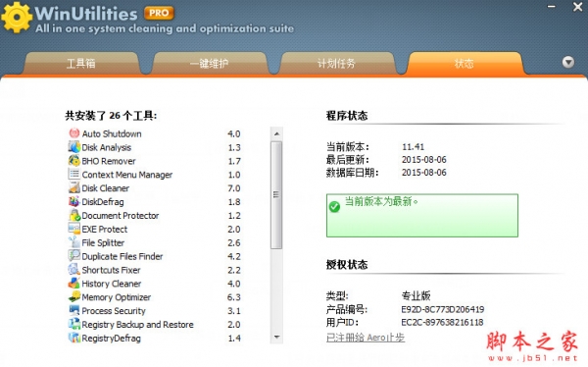The image size is (588, 367).
Task: Click the File Splitter icon
Action: pos(74,242)
